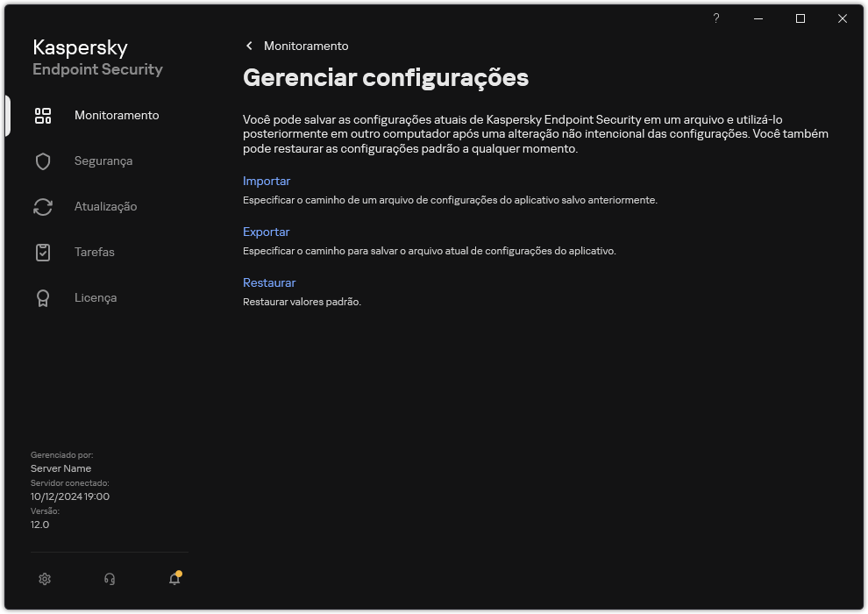
Task: View notifications via the bell icon
Action: click(x=174, y=580)
